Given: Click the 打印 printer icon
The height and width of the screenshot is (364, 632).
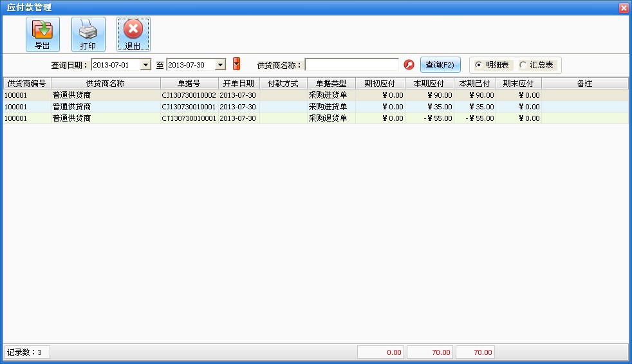Looking at the screenshot, I should (x=88, y=34).
